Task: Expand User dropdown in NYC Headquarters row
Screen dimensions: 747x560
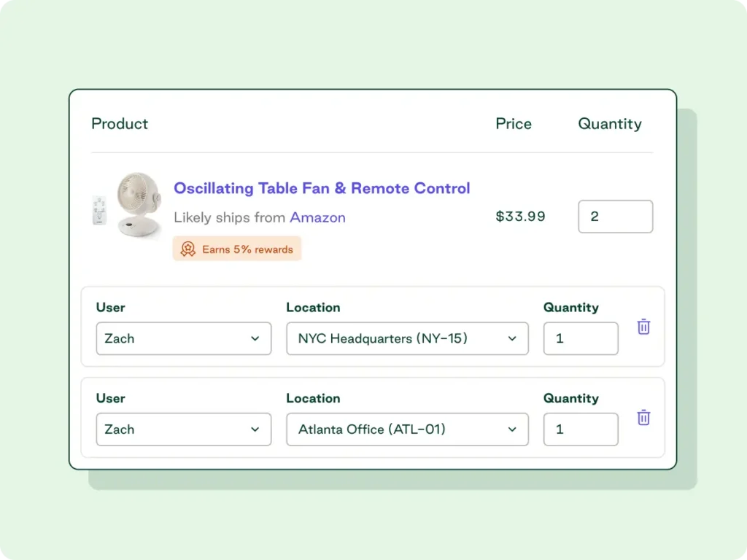Action: coord(183,338)
